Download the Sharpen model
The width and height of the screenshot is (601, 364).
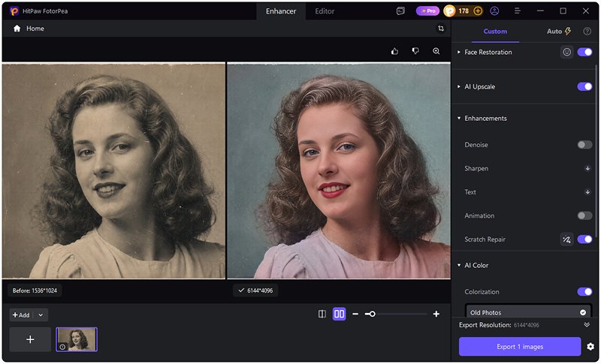click(587, 168)
